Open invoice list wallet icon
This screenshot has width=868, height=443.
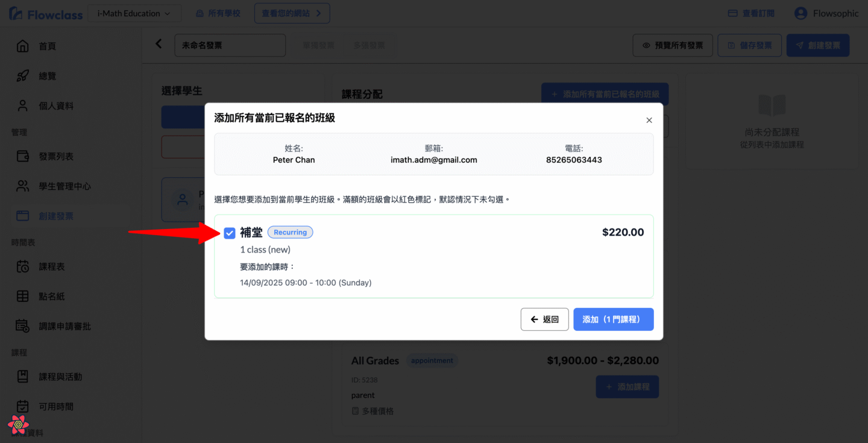point(22,156)
